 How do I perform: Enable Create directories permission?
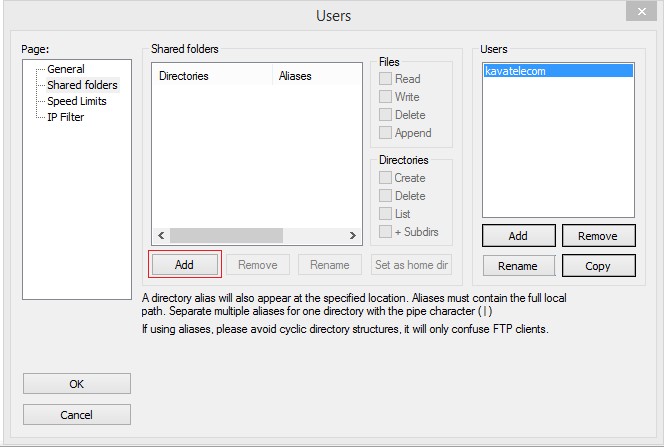click(x=385, y=178)
